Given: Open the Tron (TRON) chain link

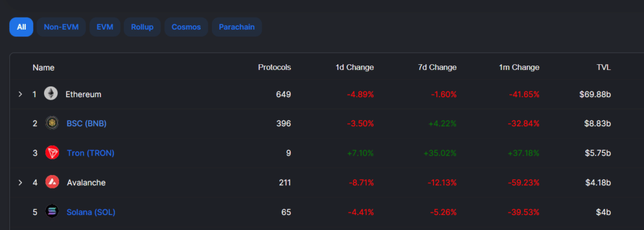Looking at the screenshot, I should pos(91,153).
